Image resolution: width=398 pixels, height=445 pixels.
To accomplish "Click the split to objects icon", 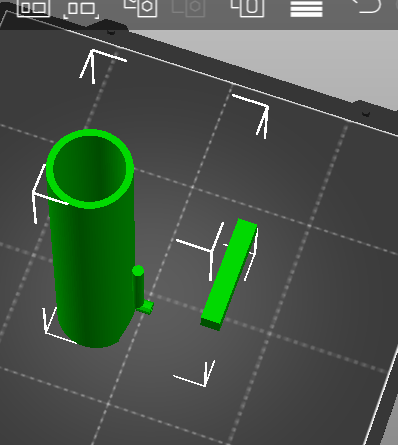I will [x=140, y=7].
